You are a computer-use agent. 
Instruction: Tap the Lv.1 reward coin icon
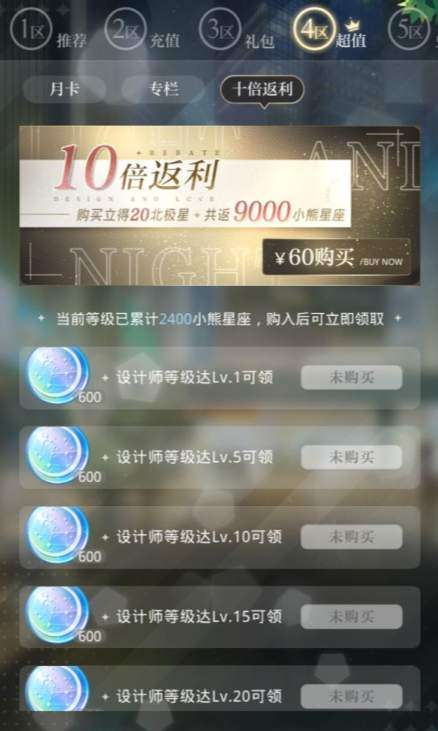point(57,374)
